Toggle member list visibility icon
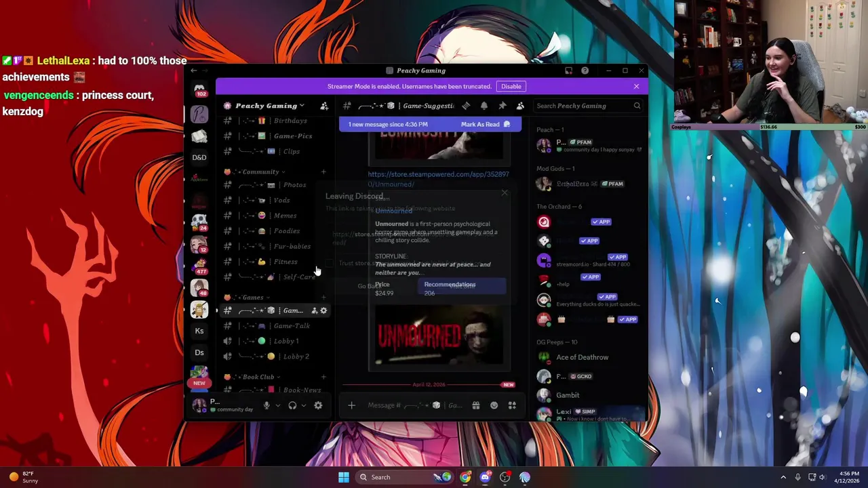Image resolution: width=868 pixels, height=488 pixels. click(x=520, y=106)
